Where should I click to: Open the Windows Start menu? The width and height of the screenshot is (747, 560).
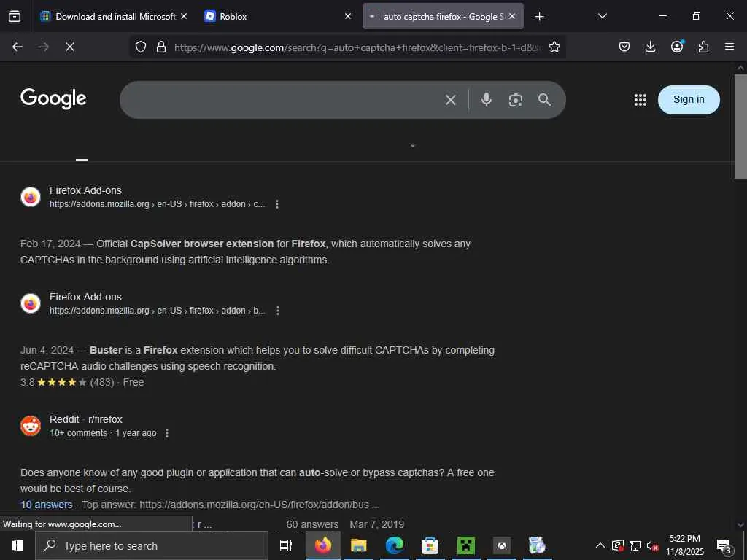(x=18, y=545)
